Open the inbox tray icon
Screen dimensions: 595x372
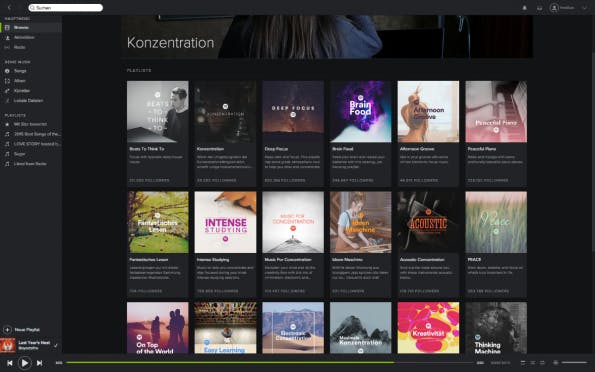pyautogui.click(x=539, y=8)
